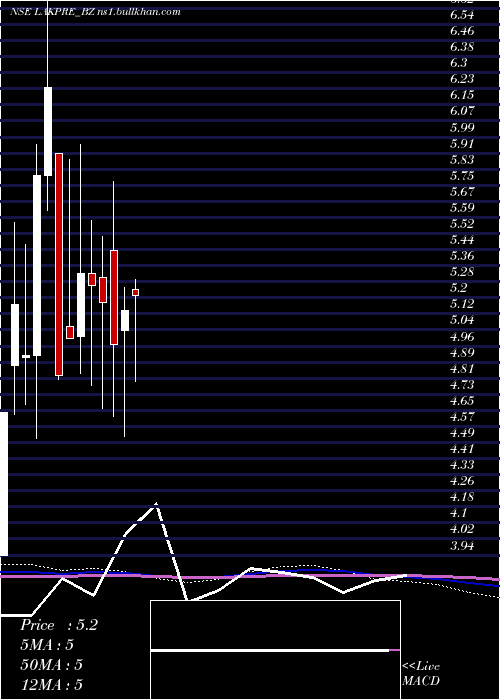Click the 4.49 price axis label
500x700 pixels.
tap(462, 433)
